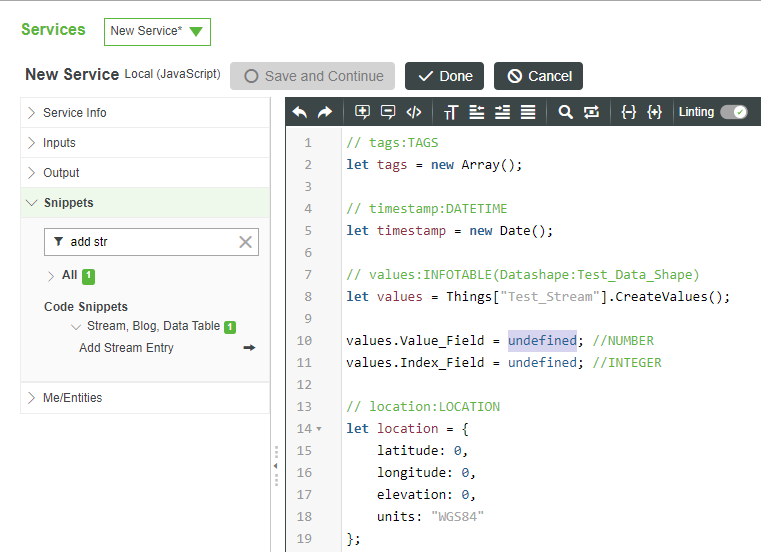Image resolution: width=761 pixels, height=552 pixels.
Task: Click the Done button
Action: click(444, 76)
